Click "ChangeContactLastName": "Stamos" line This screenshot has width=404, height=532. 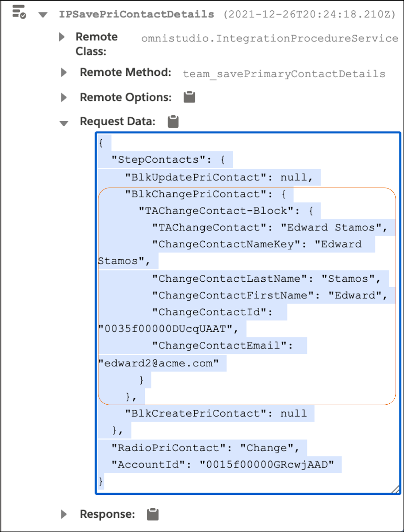(266, 279)
